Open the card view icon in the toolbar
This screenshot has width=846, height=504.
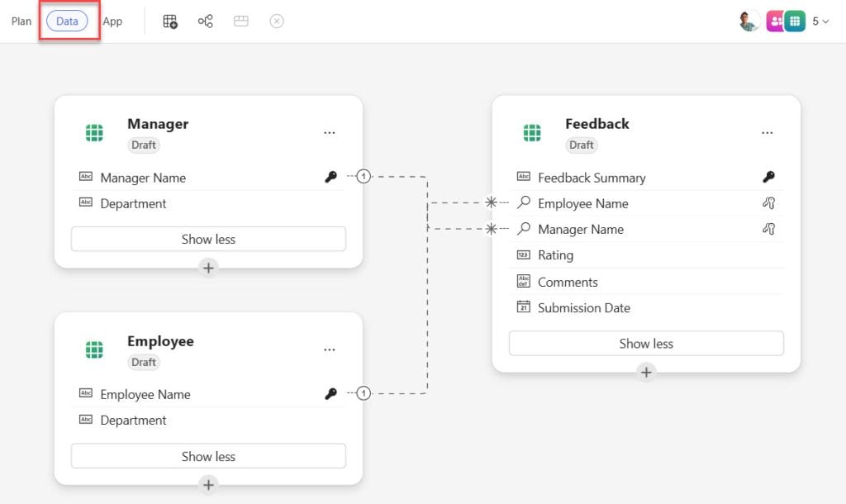click(x=240, y=20)
